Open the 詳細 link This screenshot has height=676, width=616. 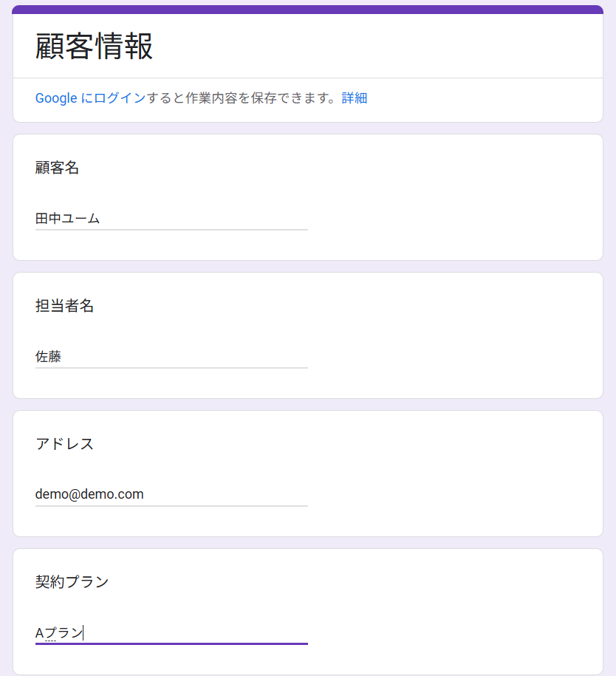pos(354,98)
